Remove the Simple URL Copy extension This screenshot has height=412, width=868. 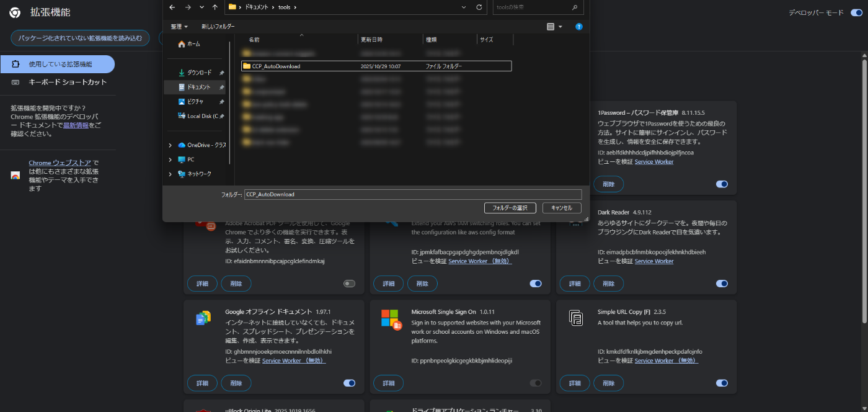click(x=608, y=383)
